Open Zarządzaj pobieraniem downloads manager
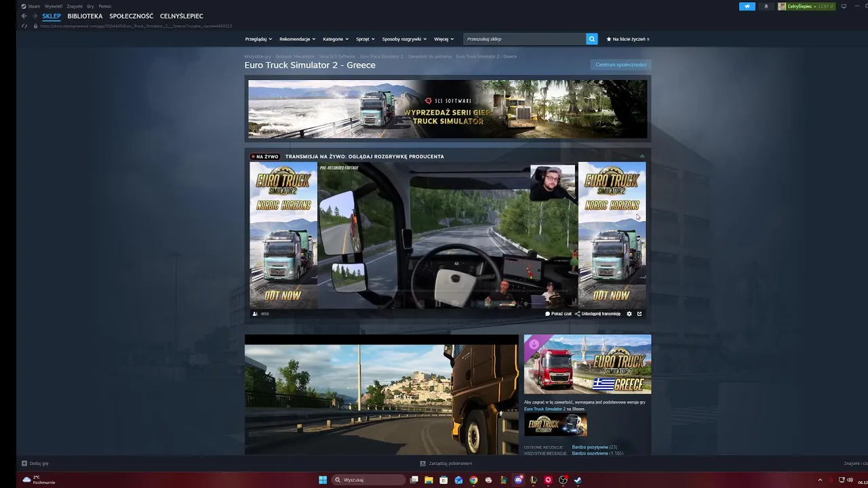 [446, 464]
